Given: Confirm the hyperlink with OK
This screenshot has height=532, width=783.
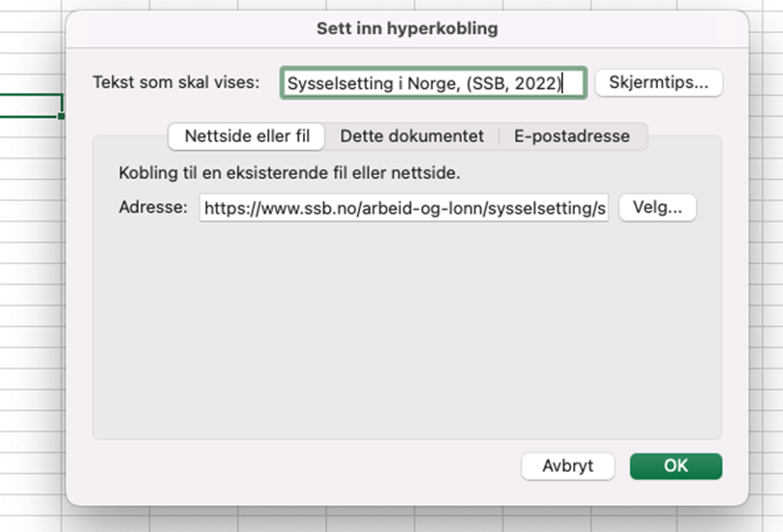Looking at the screenshot, I should point(676,465).
